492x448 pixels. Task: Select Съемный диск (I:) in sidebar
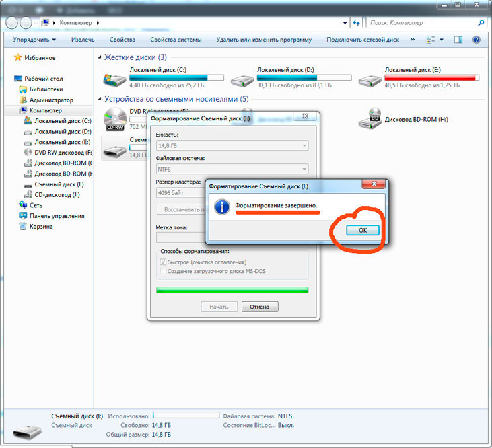pyautogui.click(x=59, y=184)
